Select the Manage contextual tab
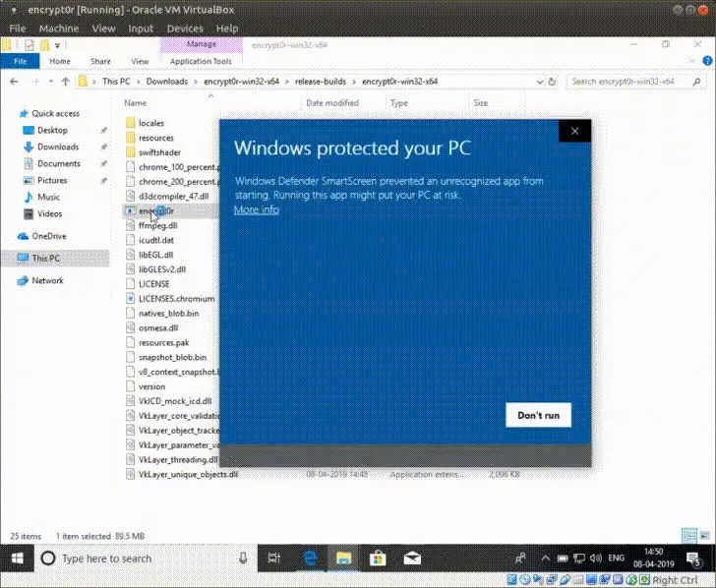Image resolution: width=716 pixels, height=588 pixels. [202, 44]
